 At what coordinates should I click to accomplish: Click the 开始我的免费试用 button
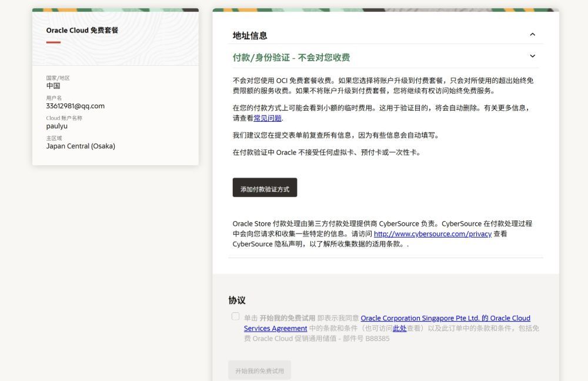(x=259, y=370)
